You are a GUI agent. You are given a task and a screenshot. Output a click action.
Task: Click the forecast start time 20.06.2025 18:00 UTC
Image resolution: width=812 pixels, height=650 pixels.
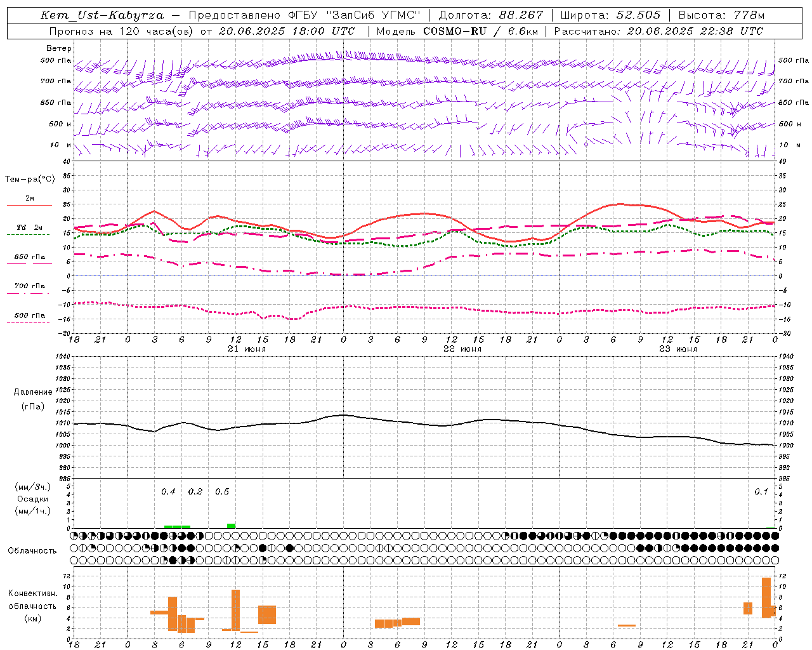point(287,31)
